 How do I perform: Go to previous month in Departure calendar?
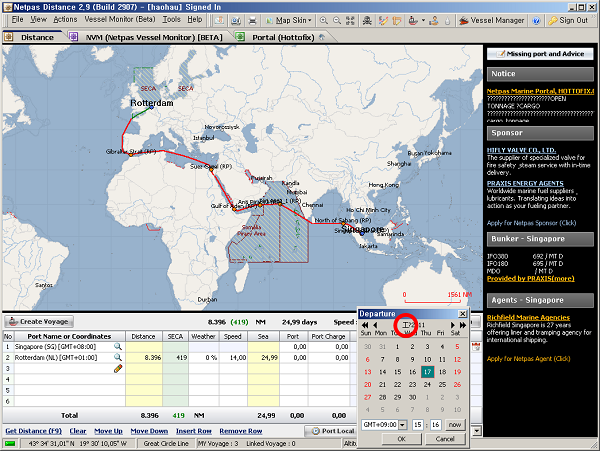coord(375,325)
